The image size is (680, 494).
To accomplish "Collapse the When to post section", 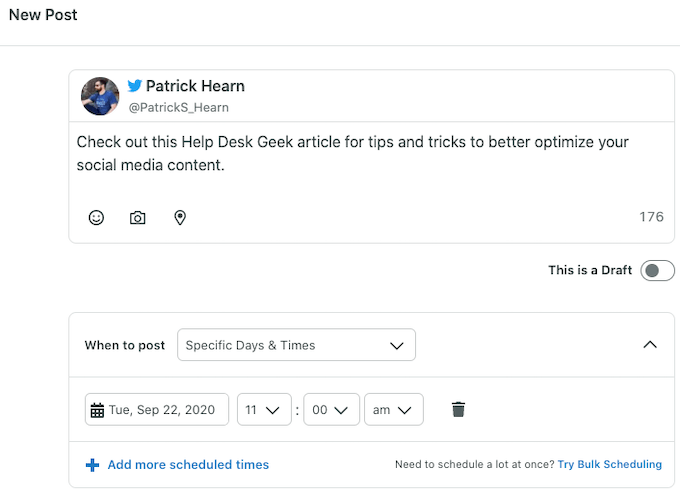I will click(650, 345).
